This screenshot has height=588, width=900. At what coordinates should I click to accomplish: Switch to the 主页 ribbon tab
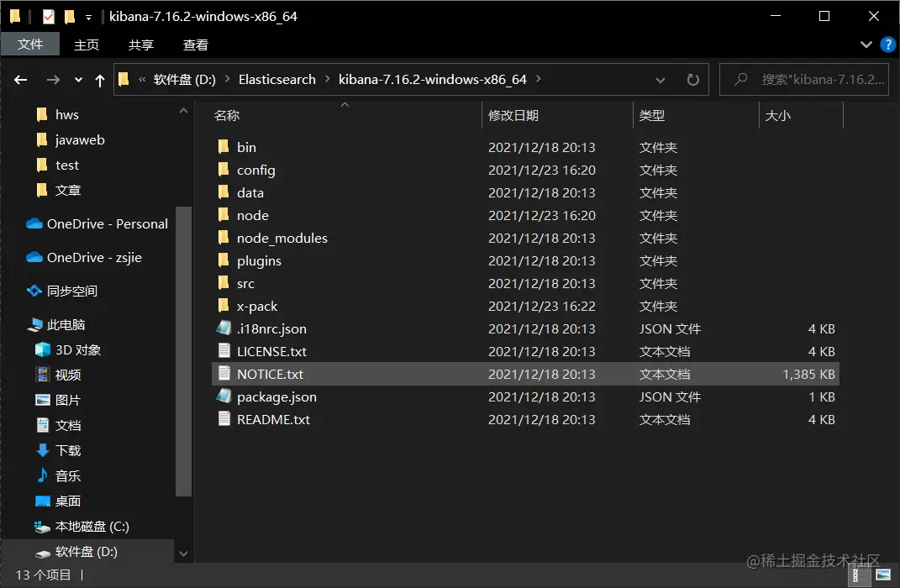tap(87, 45)
